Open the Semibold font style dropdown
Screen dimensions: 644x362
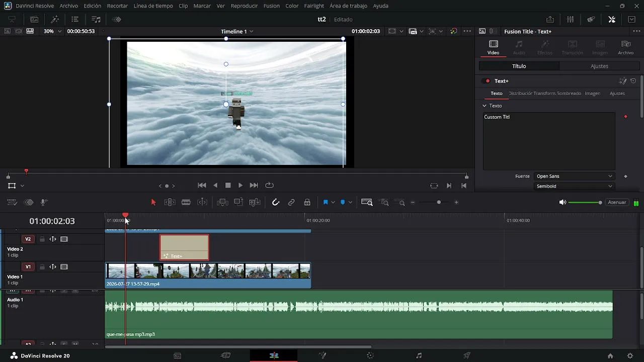(575, 186)
